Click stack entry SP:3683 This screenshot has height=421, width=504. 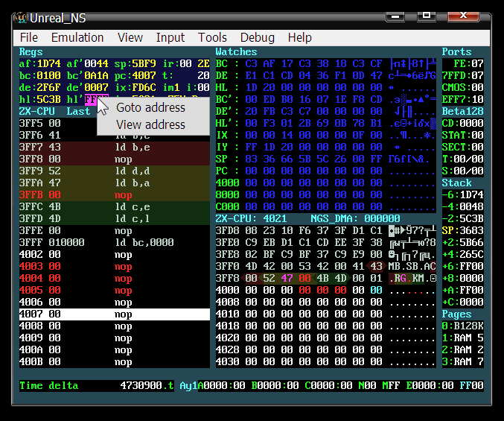click(462, 230)
